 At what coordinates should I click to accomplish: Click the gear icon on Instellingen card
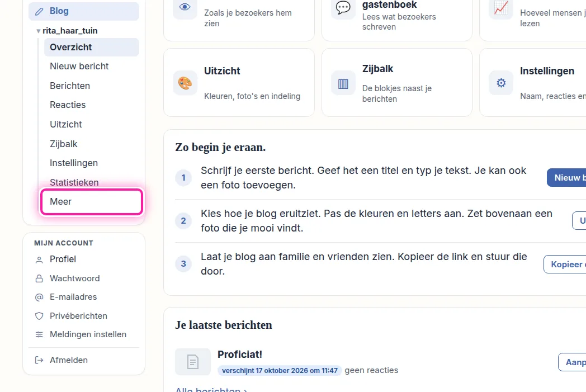(x=501, y=83)
